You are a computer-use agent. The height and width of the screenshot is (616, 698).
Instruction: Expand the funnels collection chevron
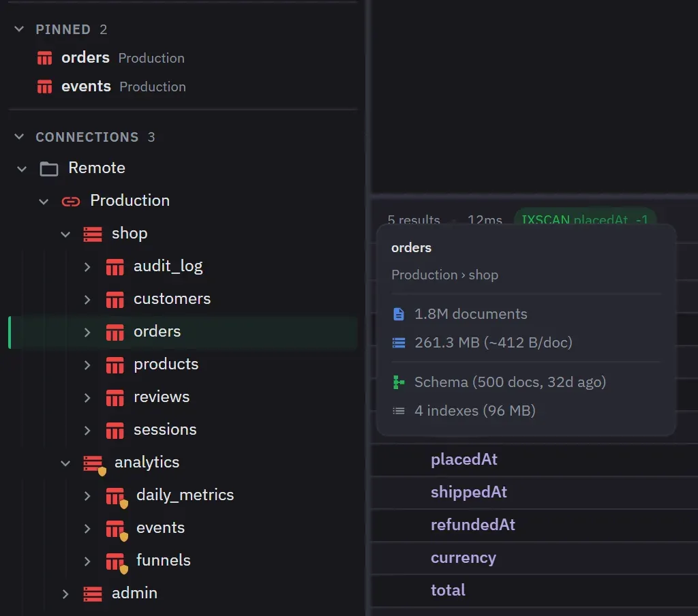click(87, 561)
